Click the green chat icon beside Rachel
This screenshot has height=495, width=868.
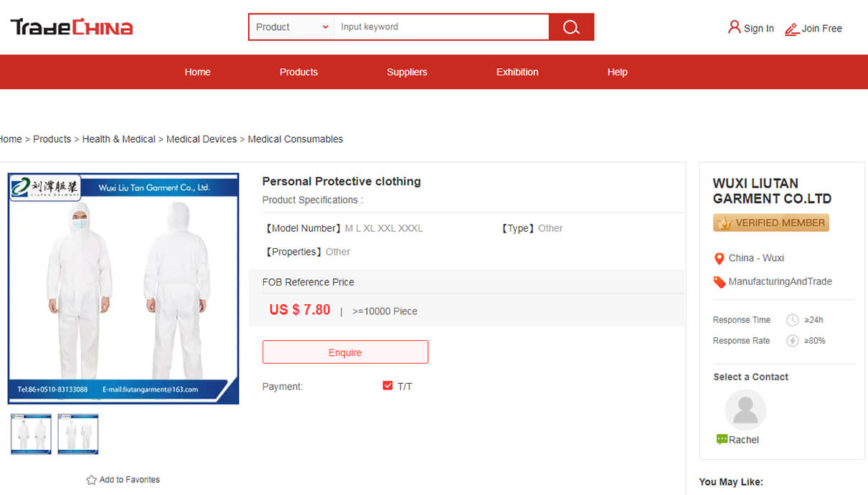tap(722, 440)
